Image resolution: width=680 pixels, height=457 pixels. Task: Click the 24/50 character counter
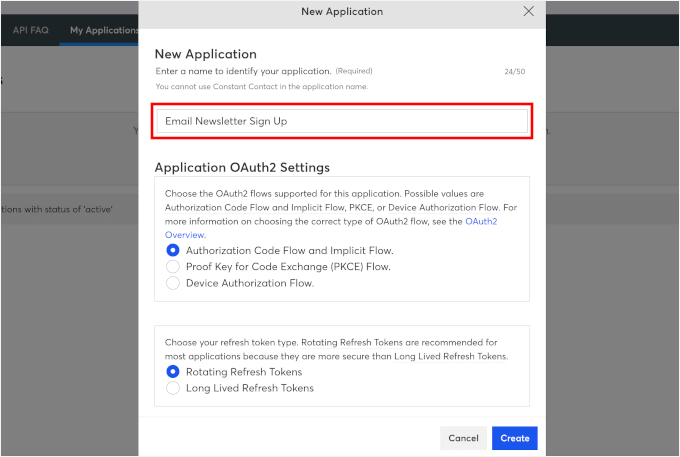tap(516, 72)
